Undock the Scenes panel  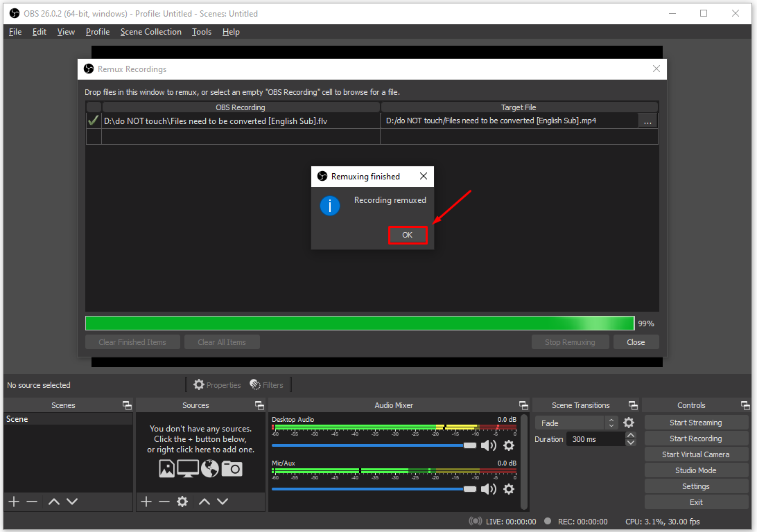[127, 405]
